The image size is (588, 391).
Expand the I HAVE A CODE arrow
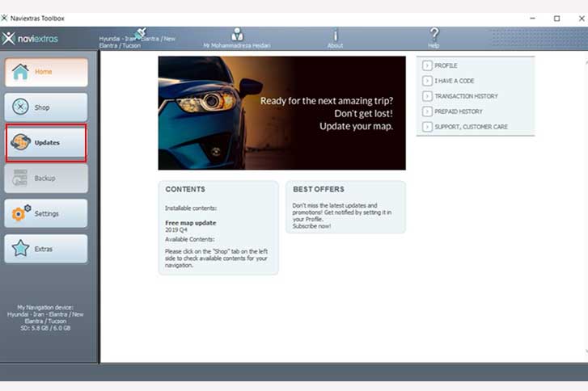tap(427, 81)
